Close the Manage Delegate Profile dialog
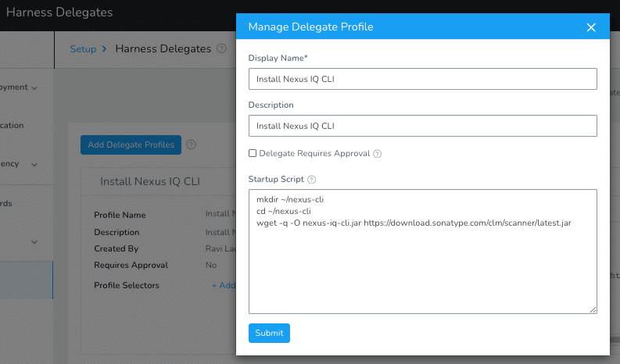Image resolution: width=620 pixels, height=364 pixels. click(591, 27)
